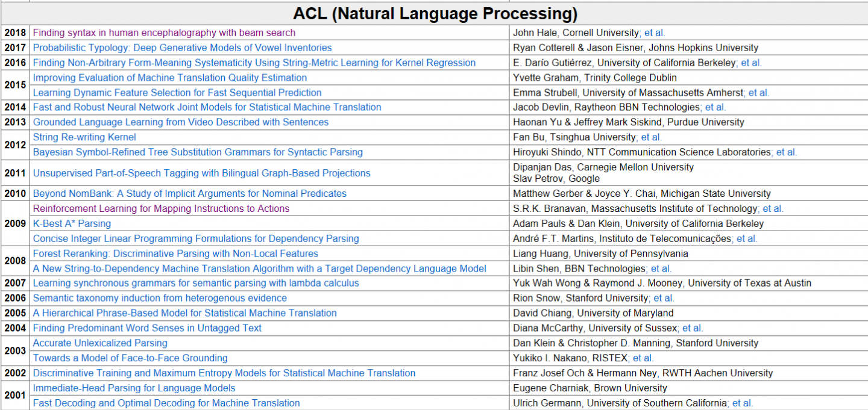Open 'String Re-writing Kernel' paper
868x410 pixels.
(x=84, y=137)
